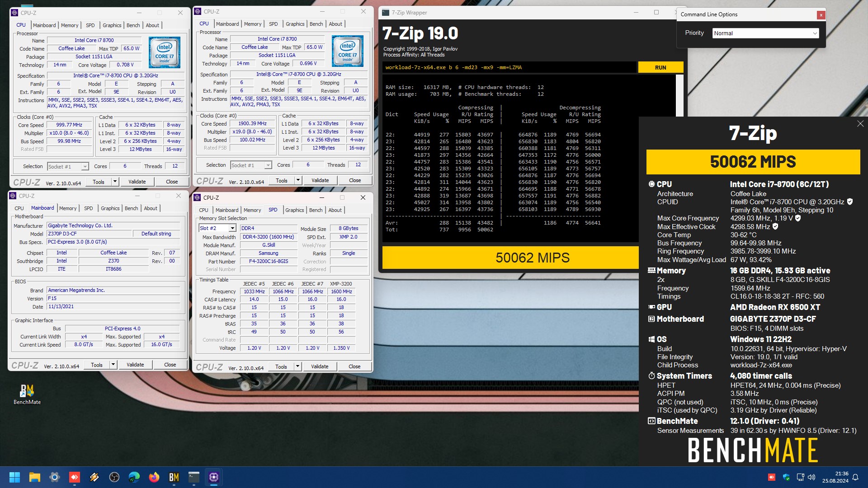
Task: Open Graphics tab in 1900.39 MHz CPU-Z window
Action: point(295,24)
